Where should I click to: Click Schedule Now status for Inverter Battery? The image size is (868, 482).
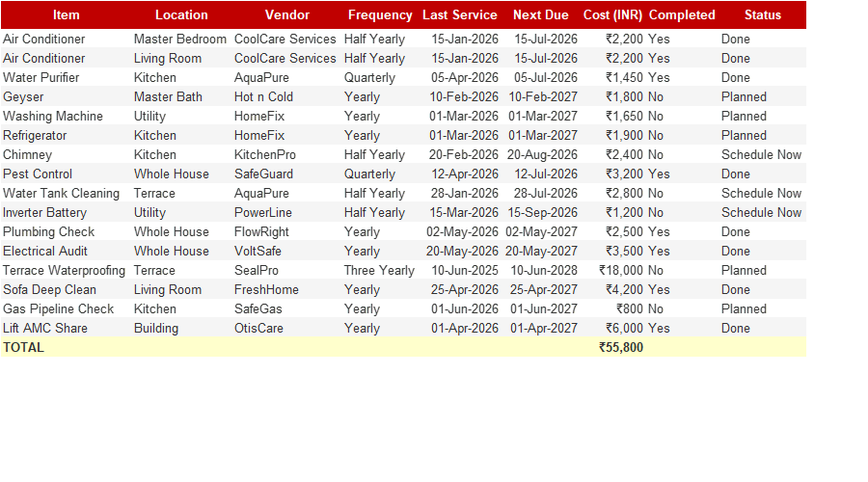tap(761, 212)
